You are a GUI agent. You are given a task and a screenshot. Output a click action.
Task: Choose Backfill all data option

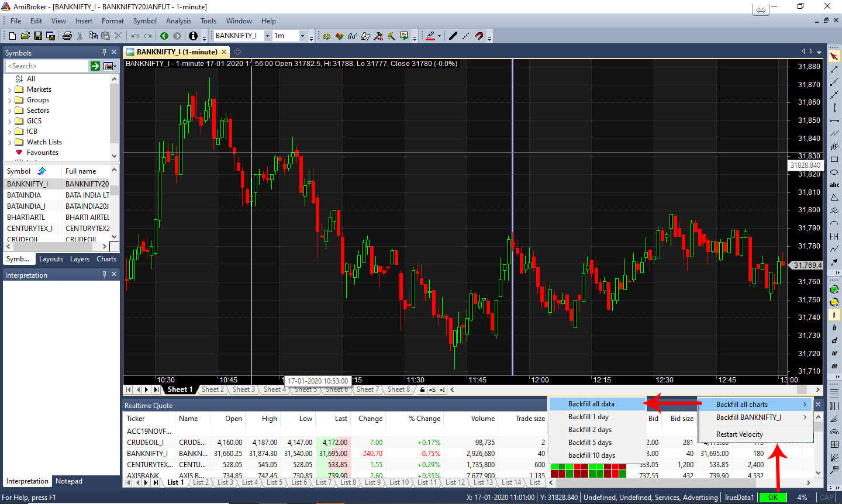click(597, 404)
